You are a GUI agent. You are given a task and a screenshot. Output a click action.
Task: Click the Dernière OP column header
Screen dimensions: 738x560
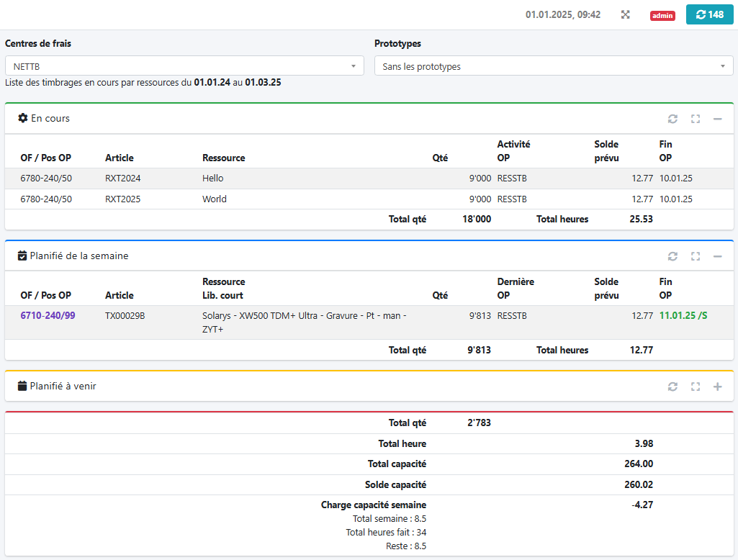tap(516, 289)
